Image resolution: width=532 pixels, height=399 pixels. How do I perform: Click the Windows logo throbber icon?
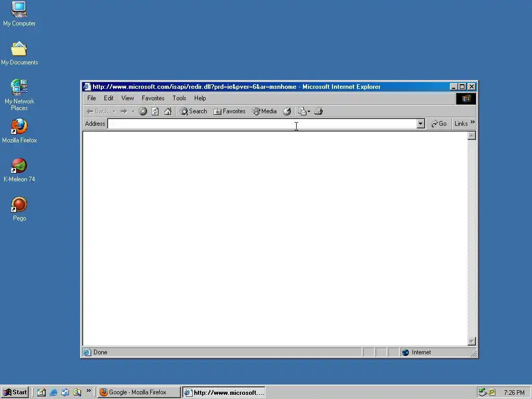pyautogui.click(x=466, y=99)
